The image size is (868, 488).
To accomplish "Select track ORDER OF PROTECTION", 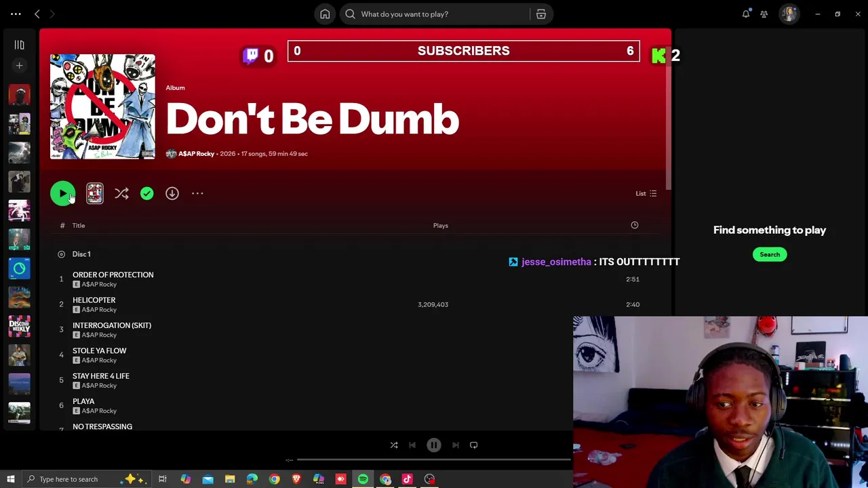I will 350,279.
